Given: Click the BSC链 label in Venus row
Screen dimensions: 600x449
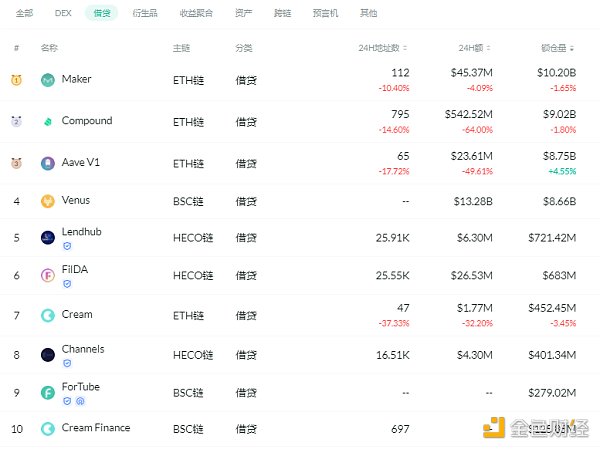Looking at the screenshot, I should pyautogui.click(x=188, y=201).
